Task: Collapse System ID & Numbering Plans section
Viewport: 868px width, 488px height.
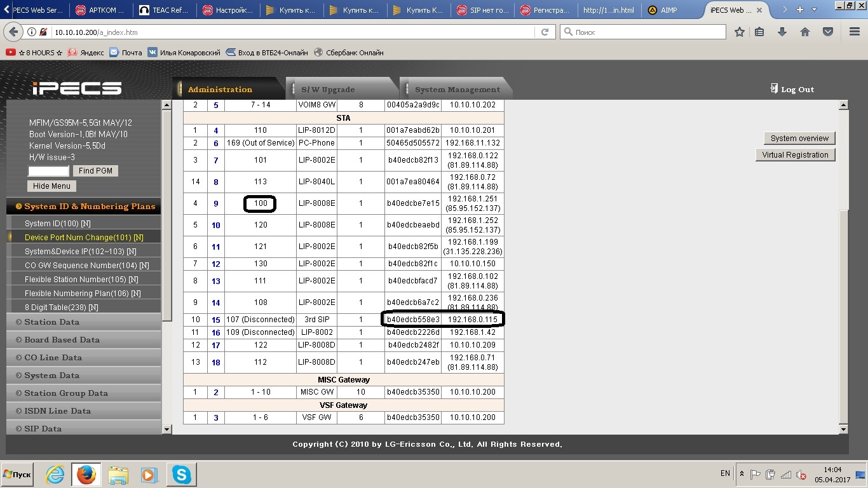Action: 89,207
